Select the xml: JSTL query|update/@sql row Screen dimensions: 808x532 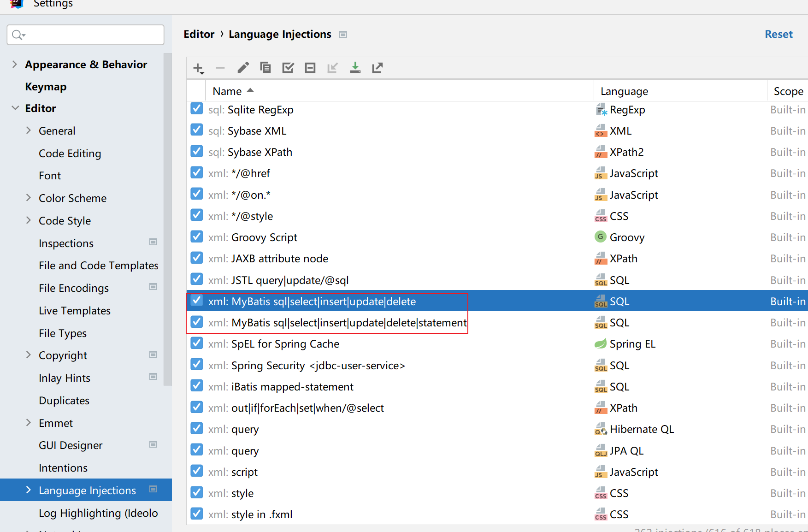click(497, 280)
